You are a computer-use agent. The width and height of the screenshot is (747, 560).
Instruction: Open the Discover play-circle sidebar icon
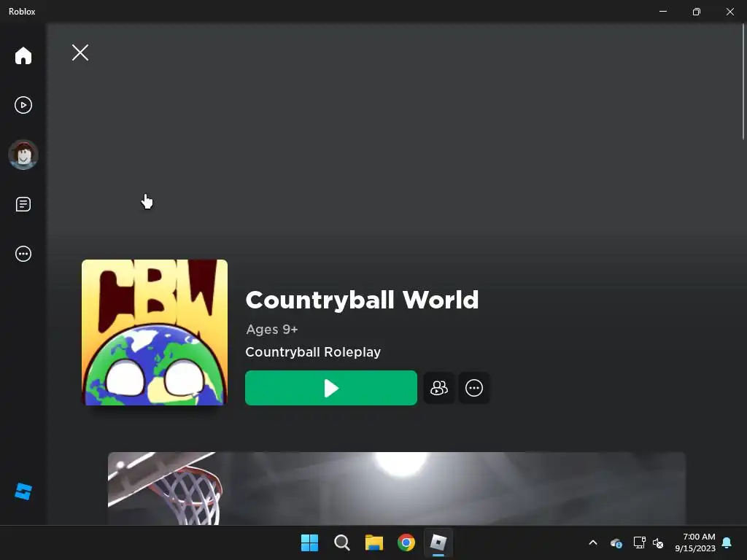point(23,105)
